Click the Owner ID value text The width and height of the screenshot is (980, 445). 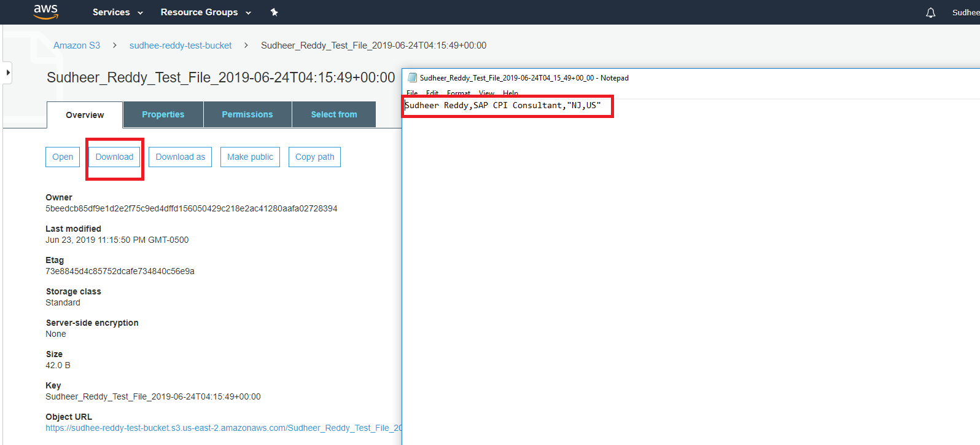pos(192,208)
